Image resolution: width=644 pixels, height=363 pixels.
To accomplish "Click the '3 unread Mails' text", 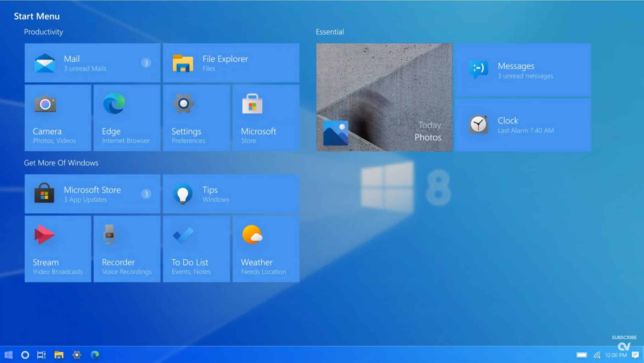I will [x=85, y=69].
